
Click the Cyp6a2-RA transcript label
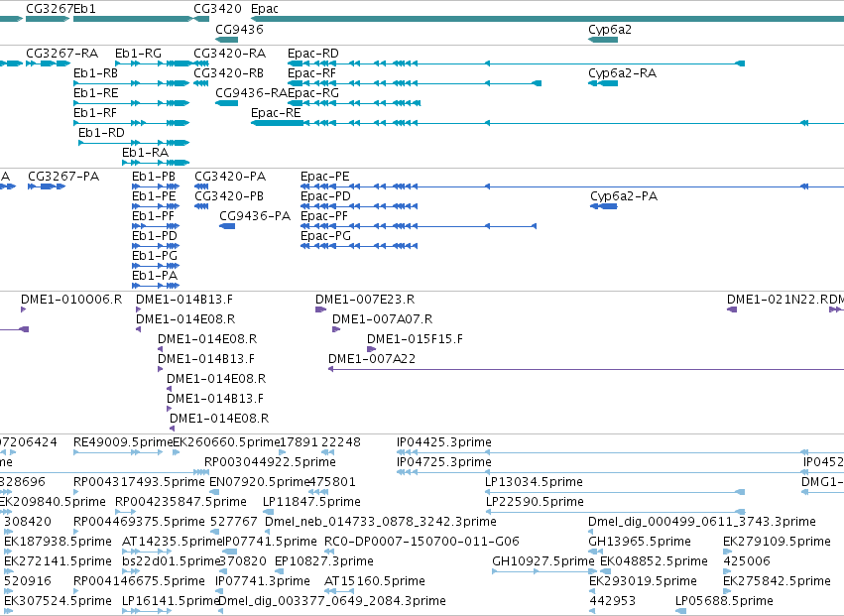[622, 73]
